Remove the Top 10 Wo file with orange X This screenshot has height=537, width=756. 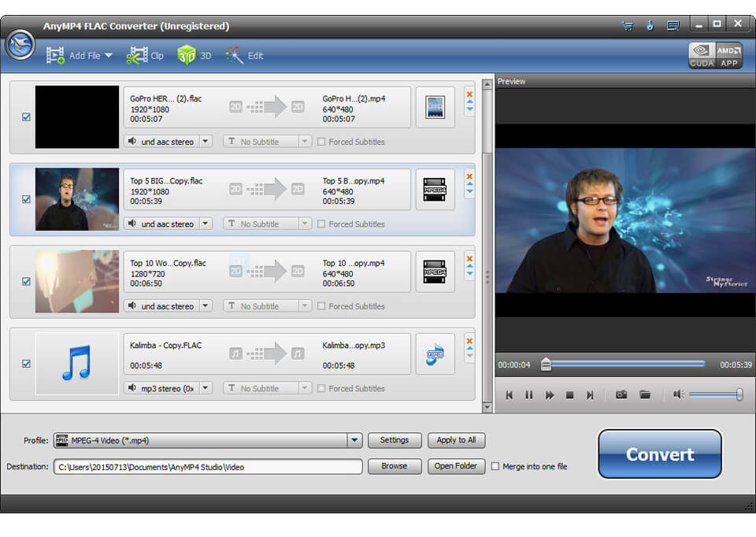click(x=469, y=259)
